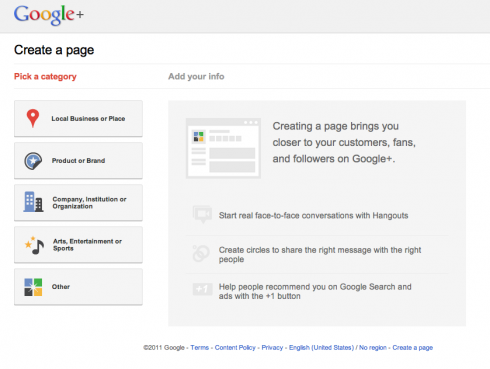Click text 'Start real face-to-face conversations with Hangouts'

coord(313,216)
